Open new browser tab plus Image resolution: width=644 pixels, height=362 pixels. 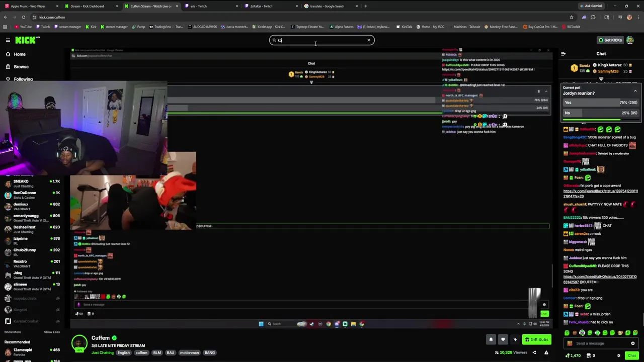[x=365, y=6]
